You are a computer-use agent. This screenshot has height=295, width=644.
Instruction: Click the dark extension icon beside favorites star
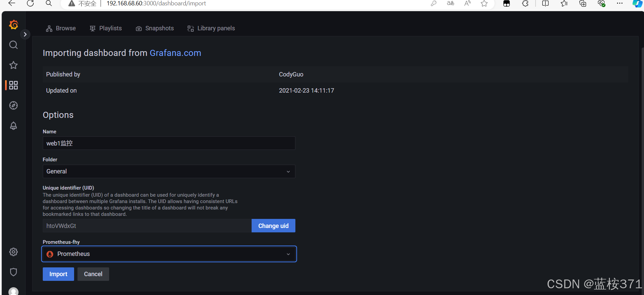pyautogui.click(x=507, y=3)
